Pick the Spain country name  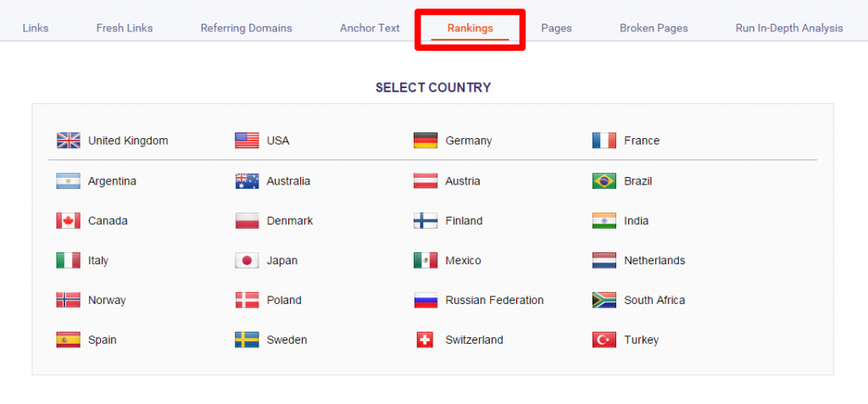(x=103, y=340)
